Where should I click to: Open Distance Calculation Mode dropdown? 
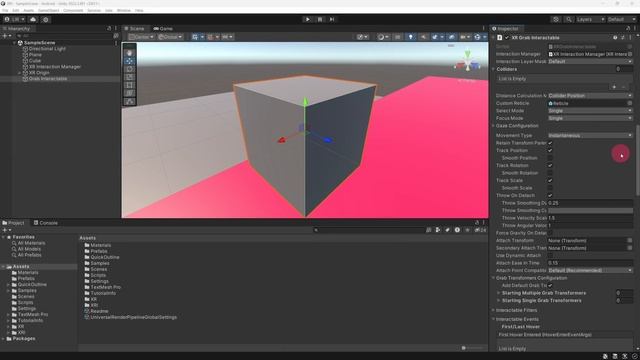click(x=590, y=96)
